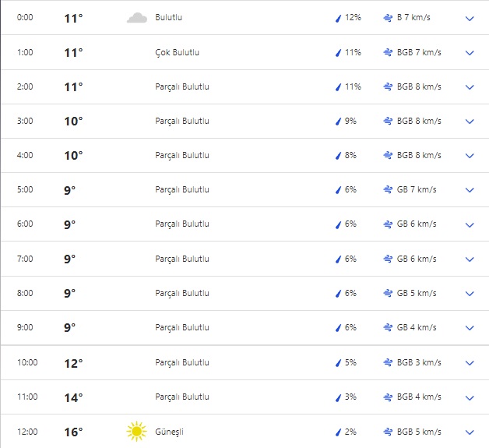Click the 14° temperature at 11:00
This screenshot has width=489, height=448.
[73, 397]
